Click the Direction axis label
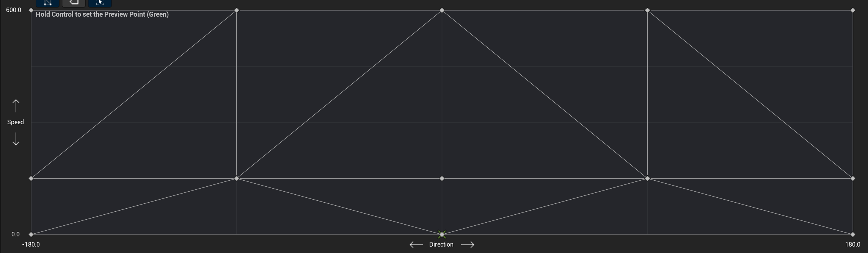The width and height of the screenshot is (868, 253). [x=441, y=245]
